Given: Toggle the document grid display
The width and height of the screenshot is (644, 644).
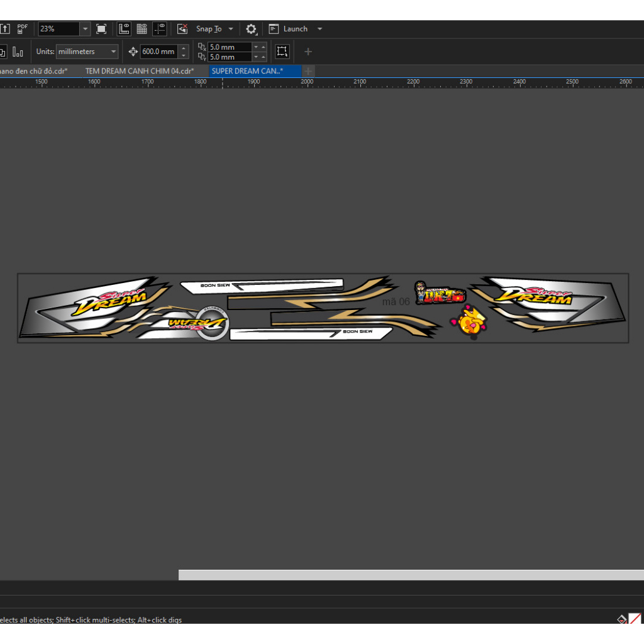Looking at the screenshot, I should (x=142, y=29).
